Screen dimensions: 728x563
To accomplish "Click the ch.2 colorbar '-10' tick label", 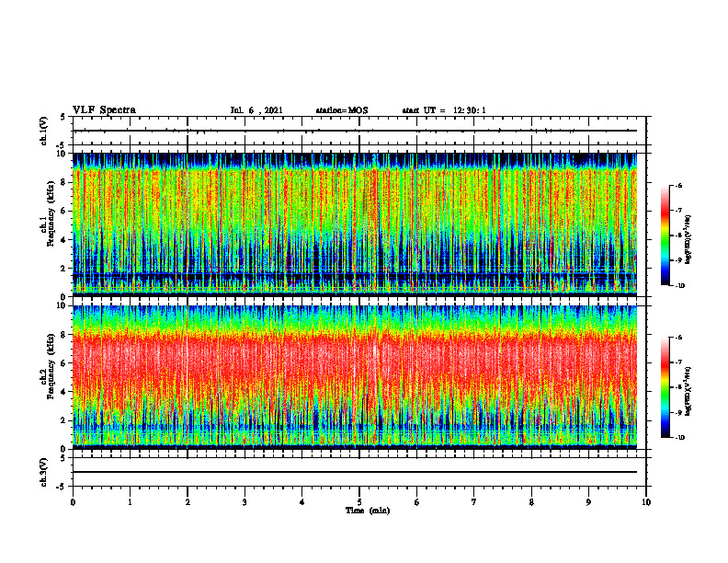I will [679, 438].
